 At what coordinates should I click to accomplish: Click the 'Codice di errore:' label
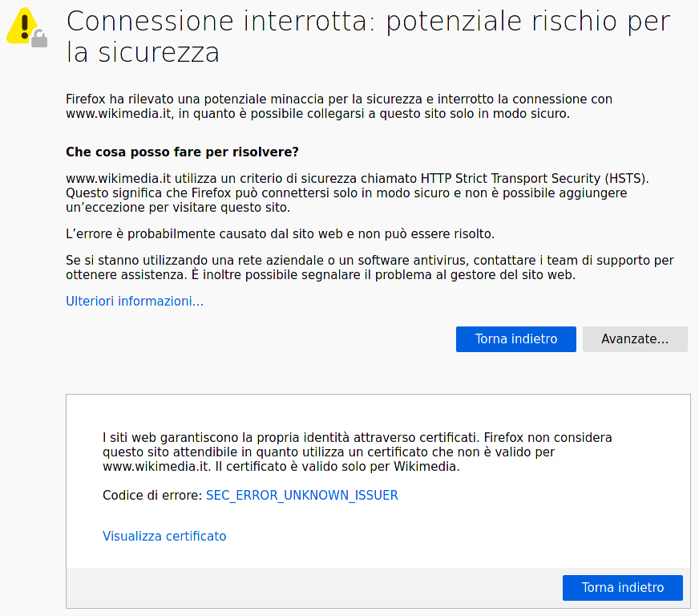152,496
